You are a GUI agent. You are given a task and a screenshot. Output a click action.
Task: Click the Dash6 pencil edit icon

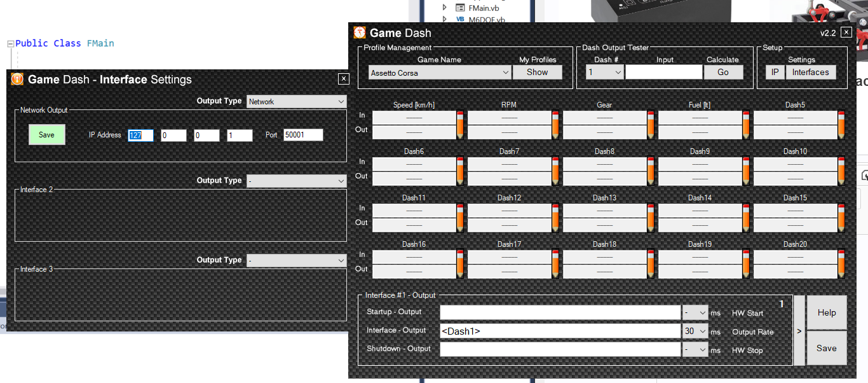[x=461, y=171]
